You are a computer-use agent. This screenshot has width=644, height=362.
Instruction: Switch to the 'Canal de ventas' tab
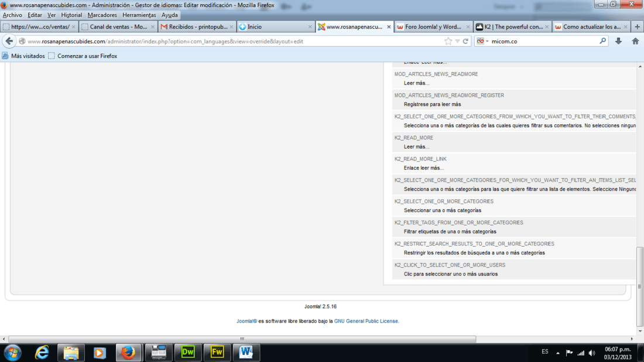118,27
